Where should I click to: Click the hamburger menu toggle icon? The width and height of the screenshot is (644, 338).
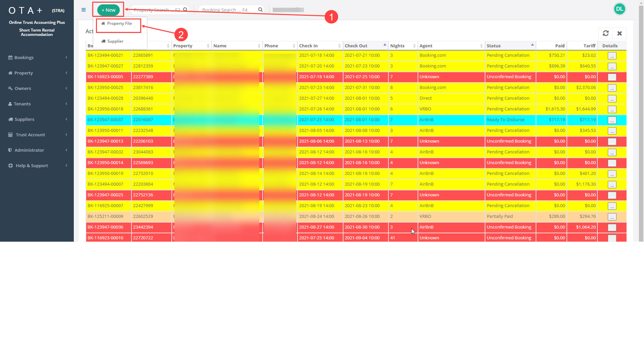(84, 10)
